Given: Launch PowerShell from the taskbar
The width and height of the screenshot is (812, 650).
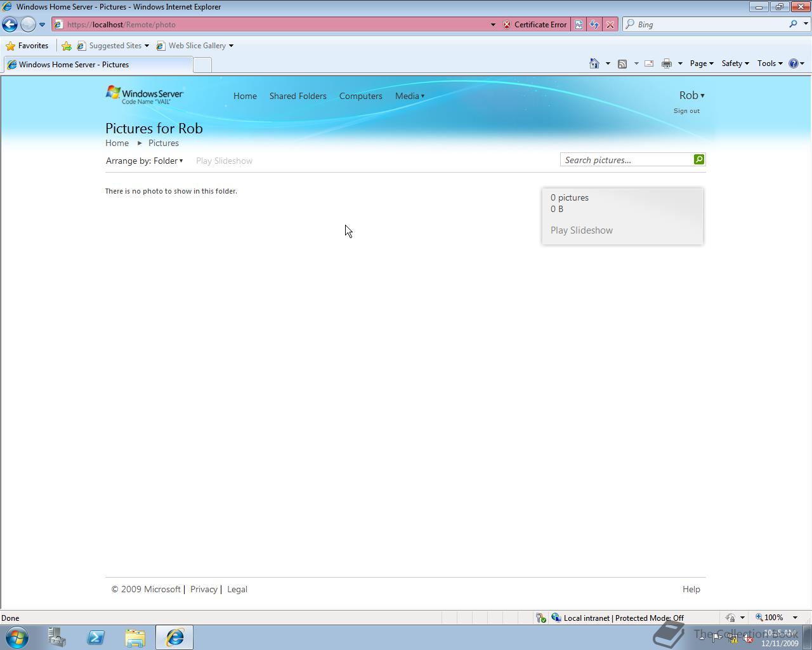Looking at the screenshot, I should tap(96, 637).
